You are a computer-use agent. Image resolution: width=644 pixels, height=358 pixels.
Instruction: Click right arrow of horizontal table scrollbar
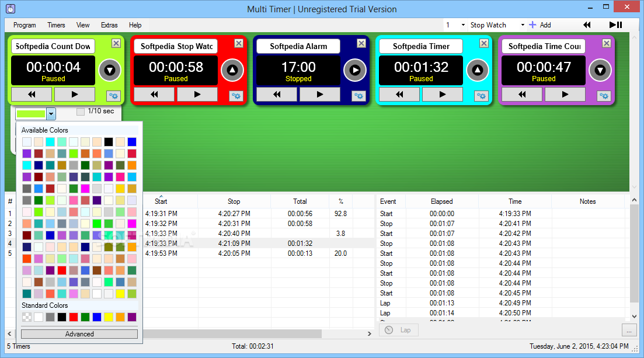tap(369, 333)
